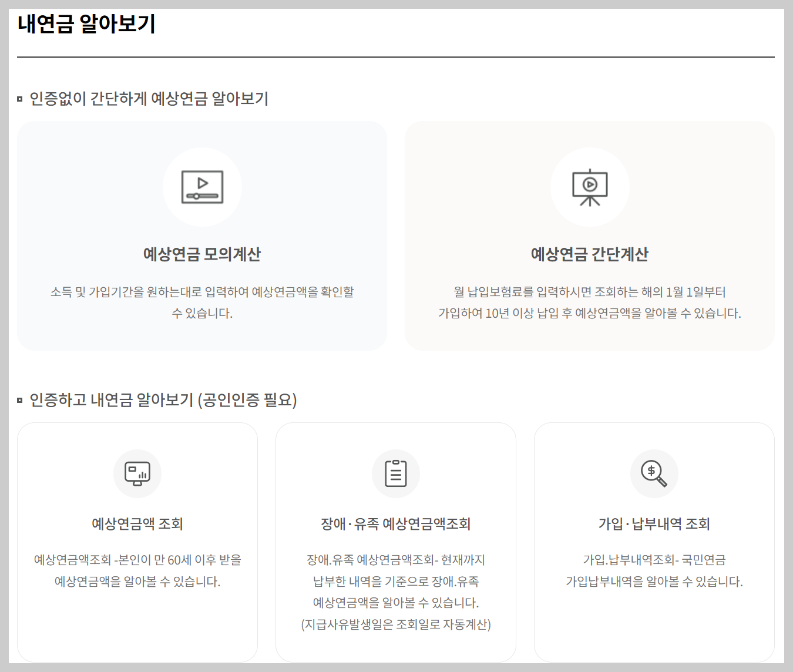Click the monitor chart icon for 예상연금액 조회
Viewport: 793px width, 672px height.
coord(137,473)
